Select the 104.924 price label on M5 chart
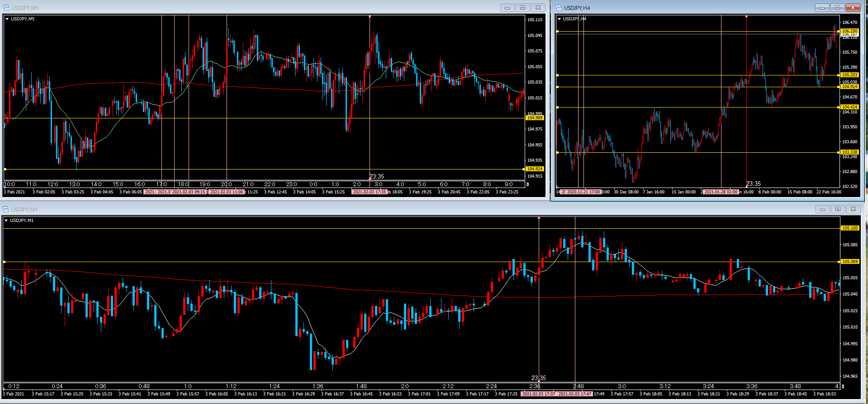The image size is (868, 404). coord(534,169)
